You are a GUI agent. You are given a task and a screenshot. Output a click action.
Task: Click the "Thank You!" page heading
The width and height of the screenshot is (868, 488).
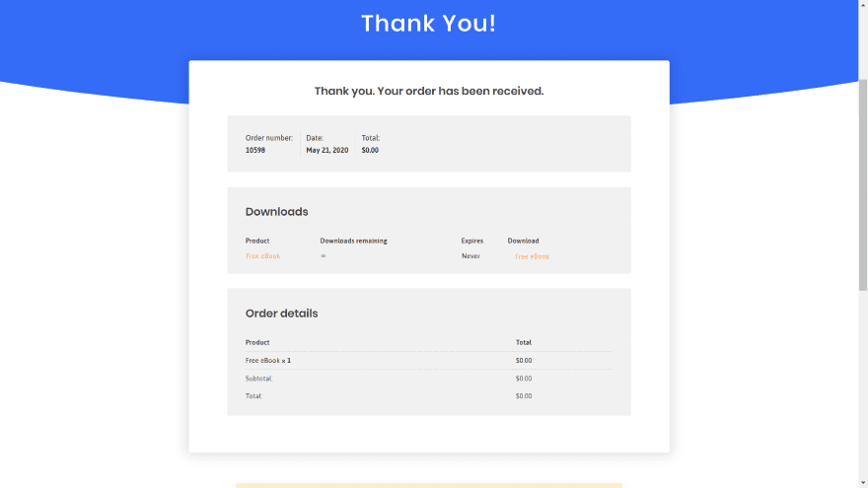[428, 24]
